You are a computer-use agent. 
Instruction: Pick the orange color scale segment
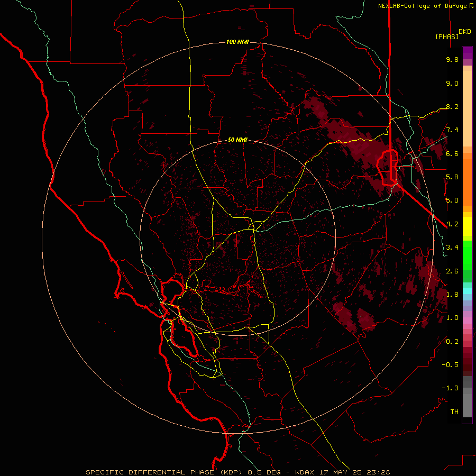click(x=467, y=182)
